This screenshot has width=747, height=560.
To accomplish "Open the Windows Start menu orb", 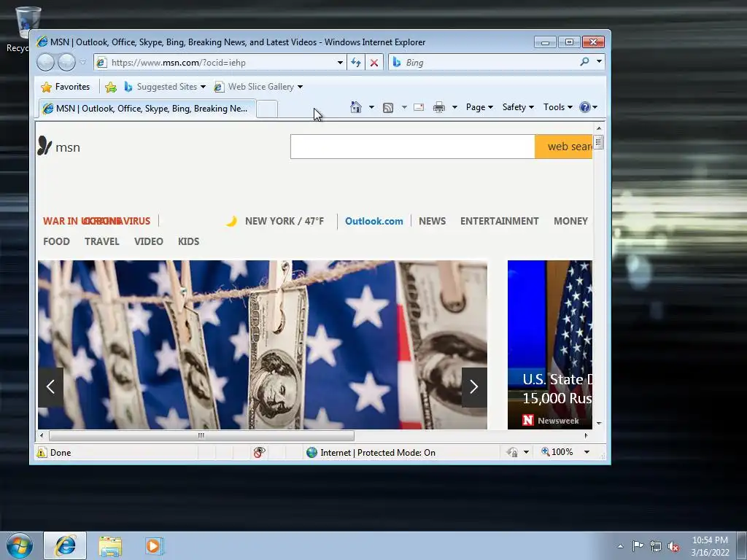I will coord(20,545).
